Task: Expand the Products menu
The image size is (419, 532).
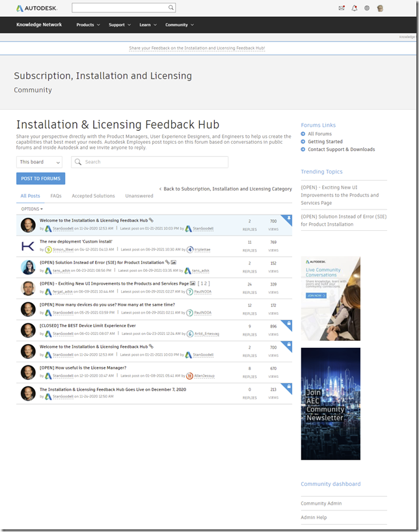Action: click(x=88, y=25)
